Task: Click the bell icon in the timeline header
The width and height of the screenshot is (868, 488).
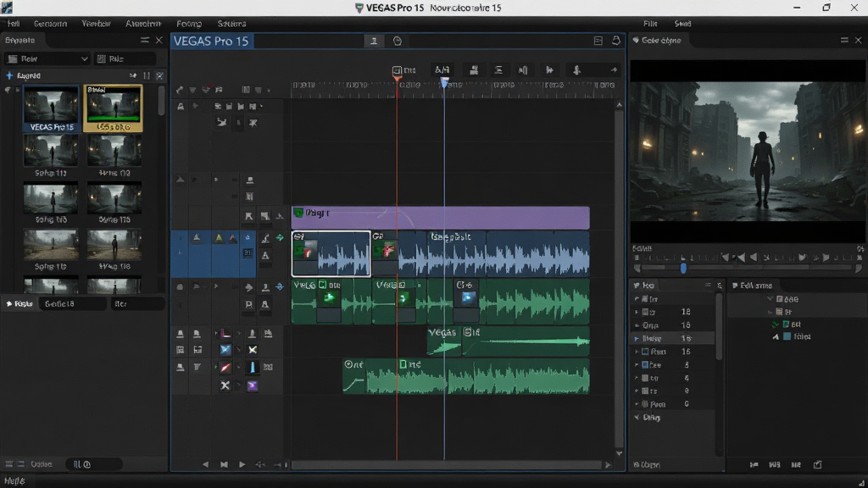Action: pos(616,41)
